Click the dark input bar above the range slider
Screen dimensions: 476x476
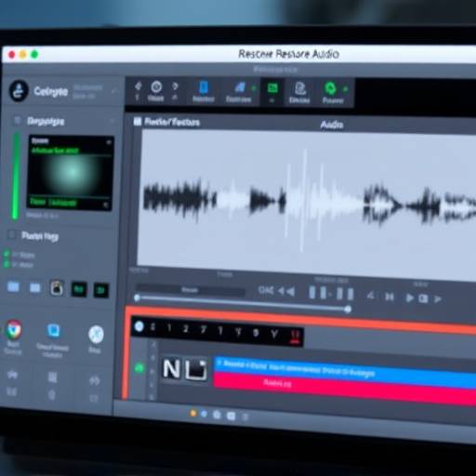click(x=191, y=290)
